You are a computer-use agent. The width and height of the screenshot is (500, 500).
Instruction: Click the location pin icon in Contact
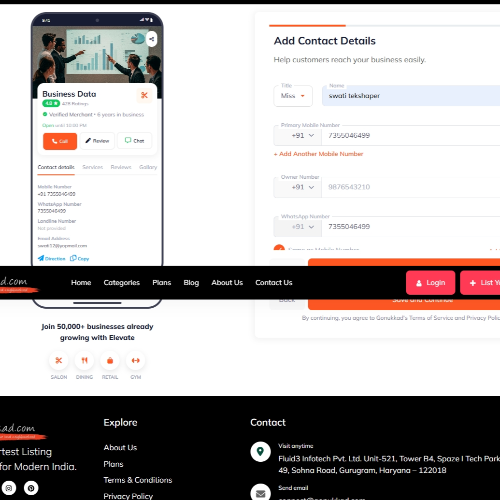[x=260, y=452]
